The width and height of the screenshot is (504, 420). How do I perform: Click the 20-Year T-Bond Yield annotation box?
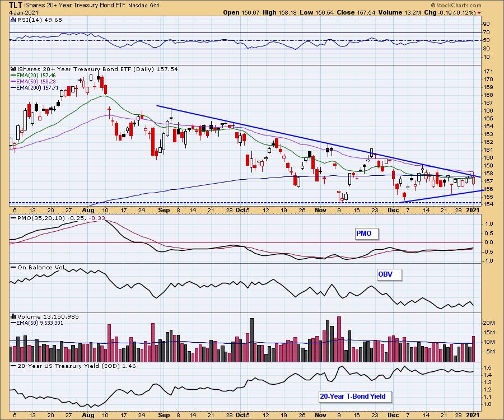click(x=356, y=396)
